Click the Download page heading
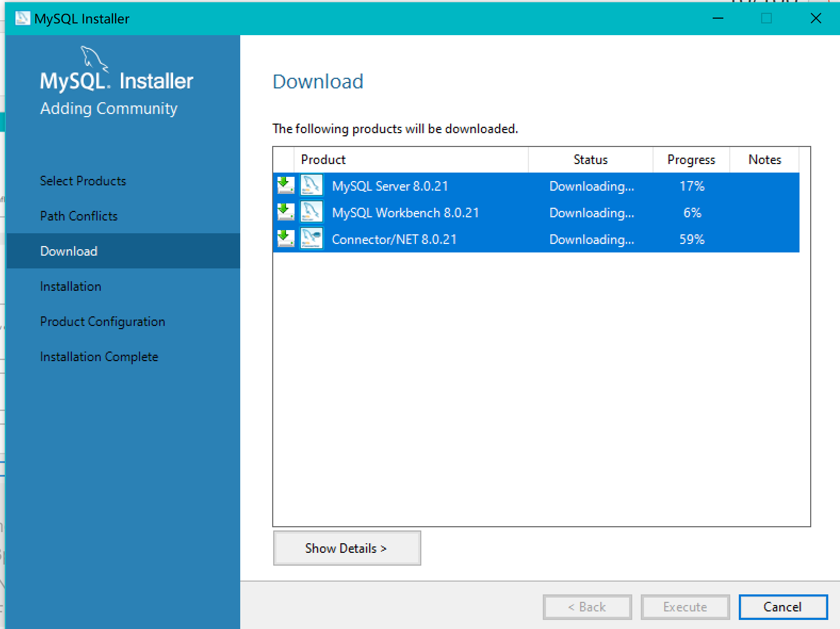This screenshot has width=840, height=629. click(318, 81)
